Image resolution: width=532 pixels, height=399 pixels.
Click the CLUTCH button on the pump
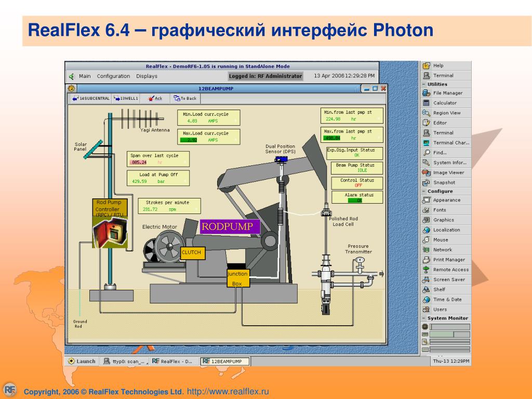(x=192, y=252)
